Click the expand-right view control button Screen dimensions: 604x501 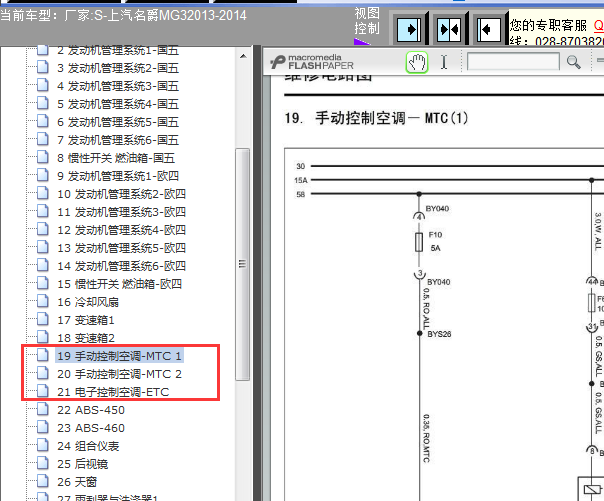409,30
